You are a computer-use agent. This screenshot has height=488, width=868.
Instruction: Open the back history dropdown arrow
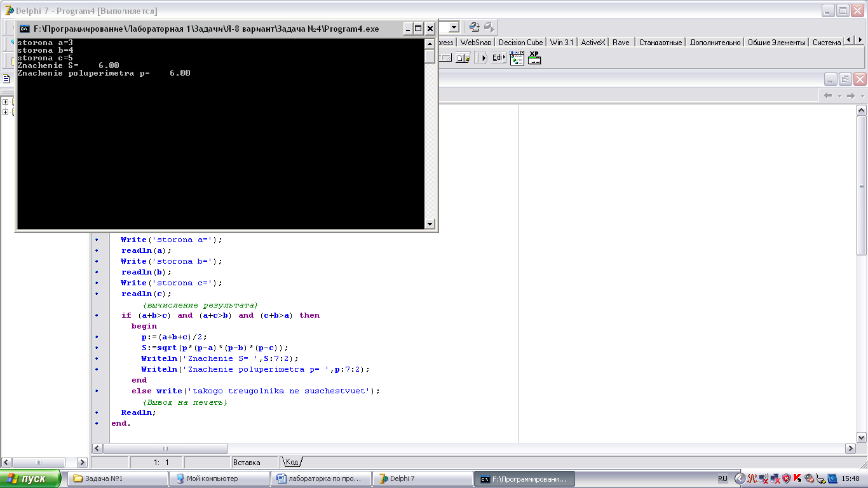pyautogui.click(x=839, y=96)
